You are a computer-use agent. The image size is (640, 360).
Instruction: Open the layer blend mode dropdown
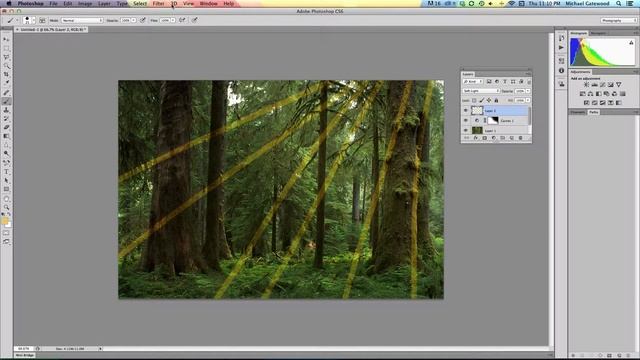[x=481, y=91]
